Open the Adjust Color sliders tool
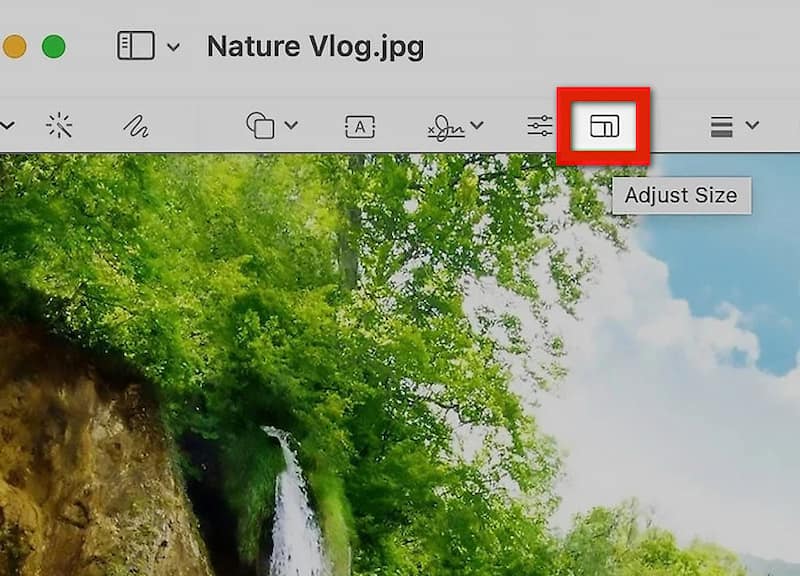This screenshot has width=800, height=576. pos(540,126)
